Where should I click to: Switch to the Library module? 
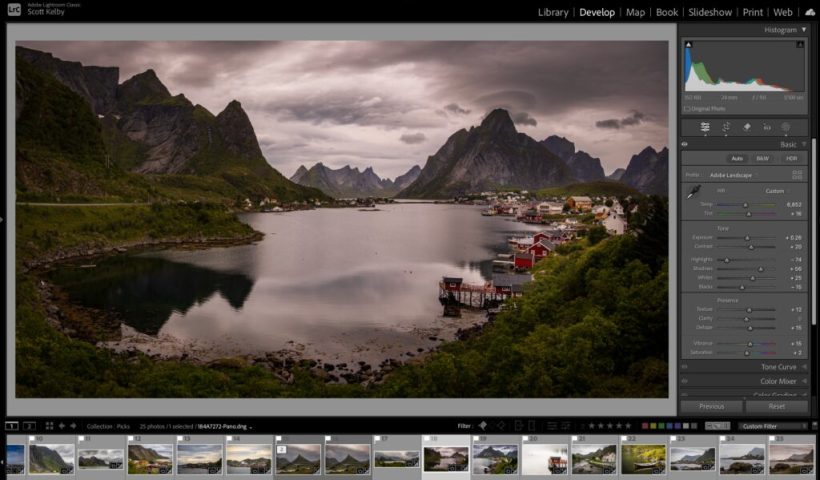tap(552, 12)
